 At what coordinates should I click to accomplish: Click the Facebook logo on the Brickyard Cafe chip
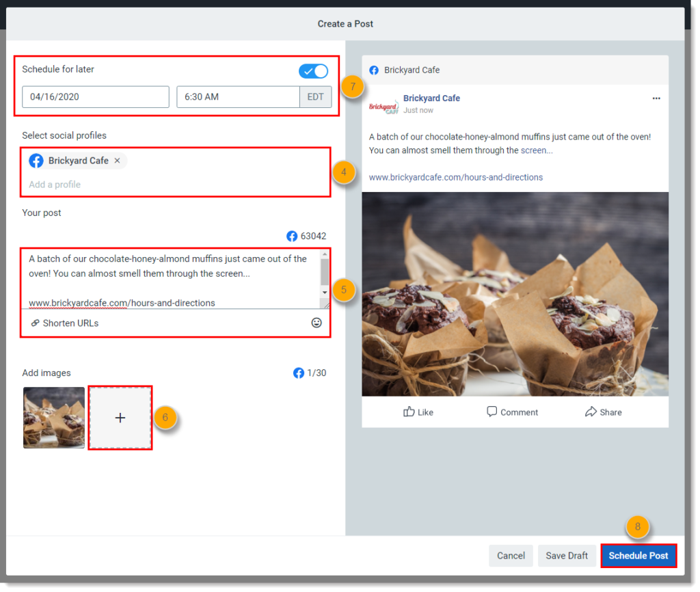coord(36,161)
